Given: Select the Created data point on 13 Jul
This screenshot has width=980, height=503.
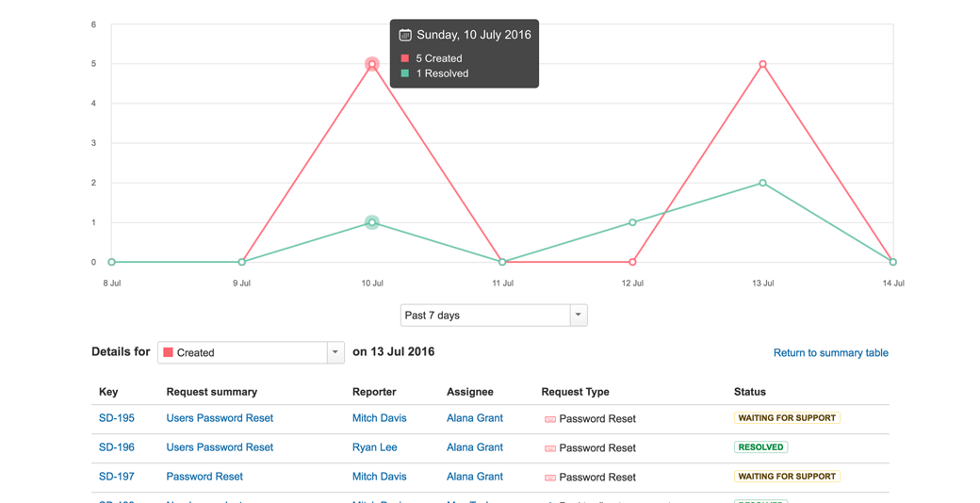Looking at the screenshot, I should 762,64.
